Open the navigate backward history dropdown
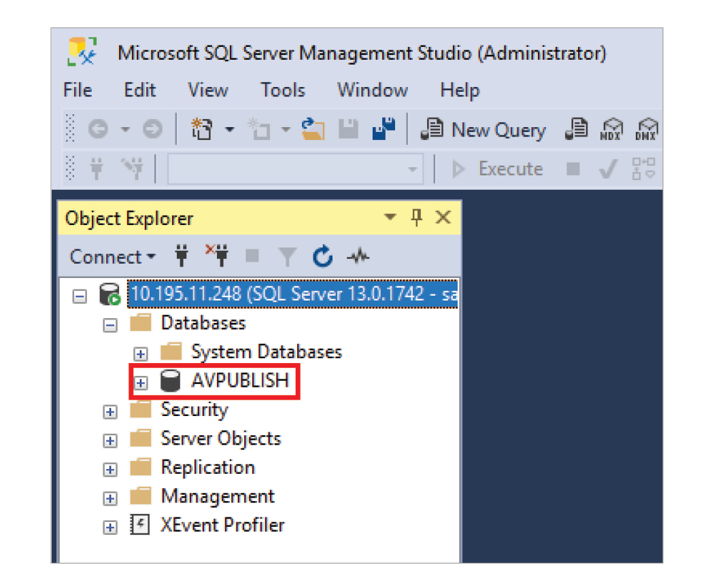Screen dimensions: 714x588 [125, 130]
